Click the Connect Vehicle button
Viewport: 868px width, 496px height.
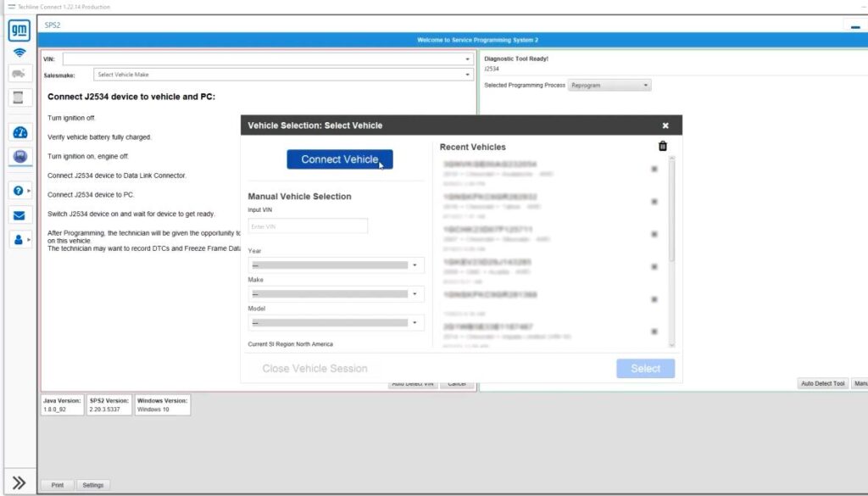pos(339,159)
